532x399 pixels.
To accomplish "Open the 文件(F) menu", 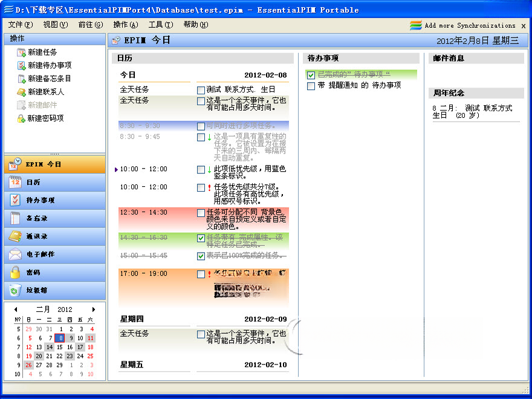I will pos(21,25).
